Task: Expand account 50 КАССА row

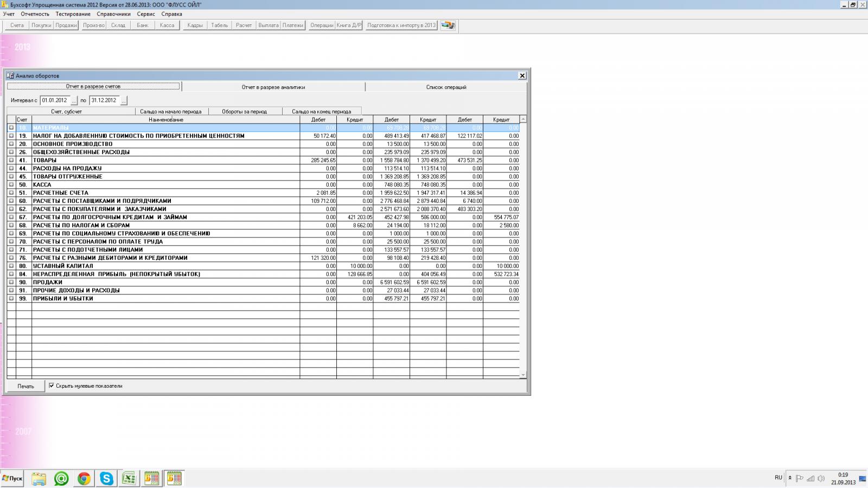Action: [x=11, y=185]
